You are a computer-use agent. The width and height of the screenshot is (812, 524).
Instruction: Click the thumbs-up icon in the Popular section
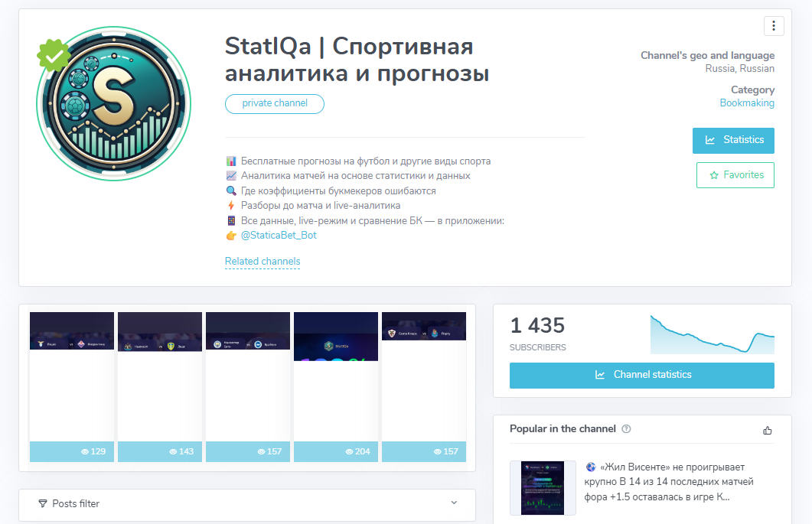click(768, 431)
